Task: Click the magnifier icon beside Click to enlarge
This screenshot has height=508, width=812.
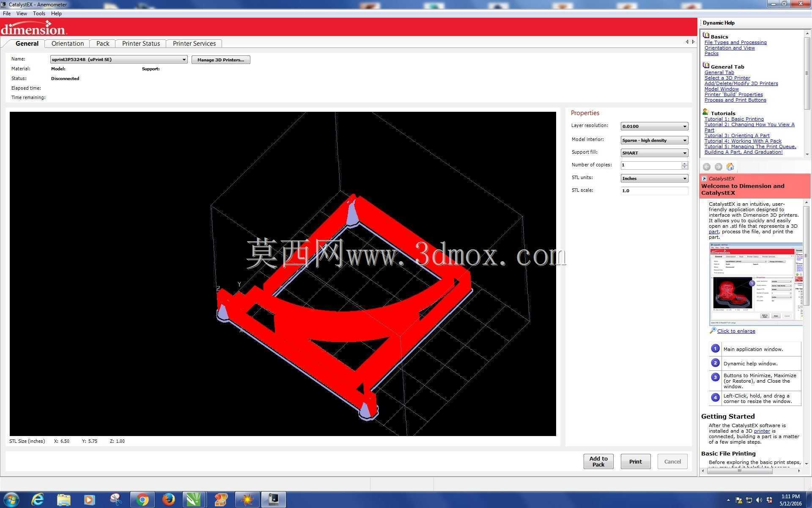Action: [x=713, y=330]
